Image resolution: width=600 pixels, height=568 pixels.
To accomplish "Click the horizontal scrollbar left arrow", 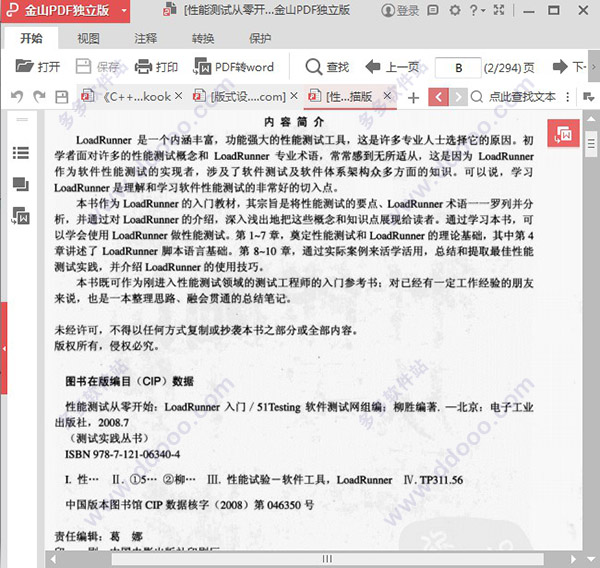I will click(x=53, y=559).
